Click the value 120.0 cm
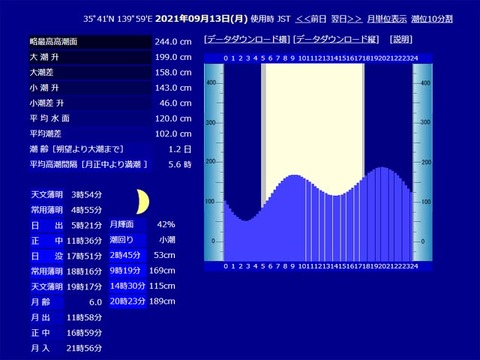 173,119
